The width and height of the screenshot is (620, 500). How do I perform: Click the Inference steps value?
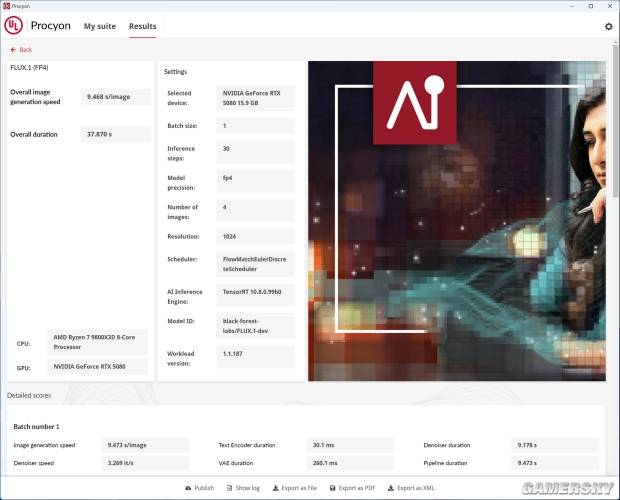pyautogui.click(x=255, y=152)
